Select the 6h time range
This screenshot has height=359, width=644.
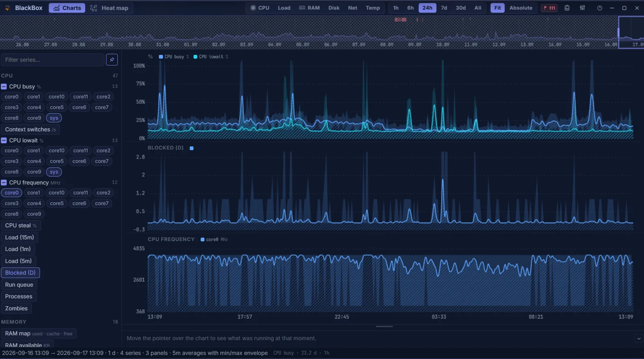click(410, 8)
